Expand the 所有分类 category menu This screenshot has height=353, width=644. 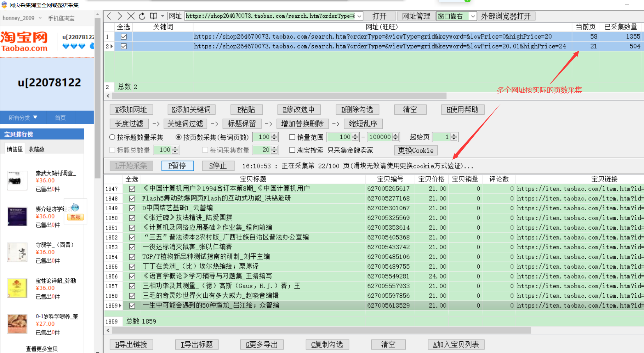pos(23,118)
